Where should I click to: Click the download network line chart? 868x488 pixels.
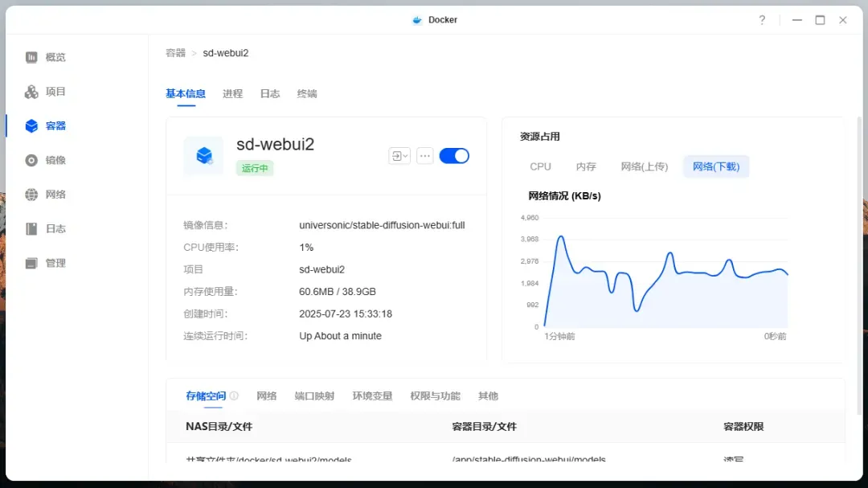click(x=666, y=273)
